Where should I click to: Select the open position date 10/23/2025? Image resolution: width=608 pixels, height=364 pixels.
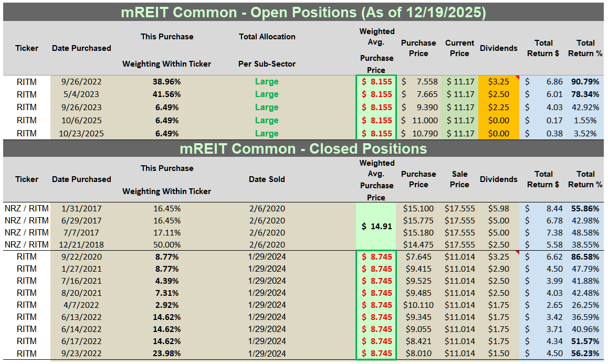click(81, 134)
